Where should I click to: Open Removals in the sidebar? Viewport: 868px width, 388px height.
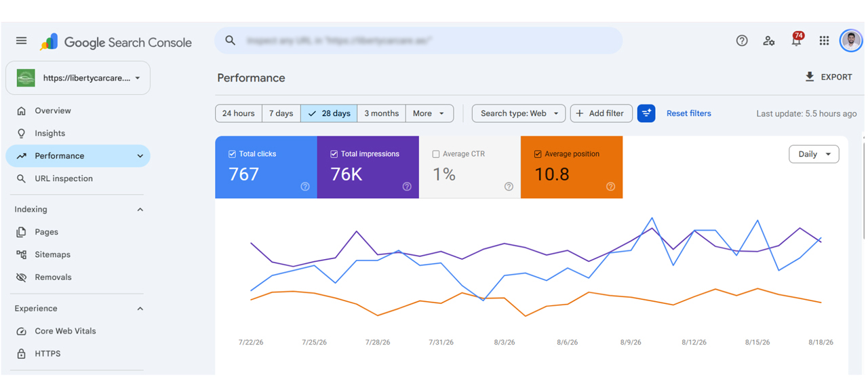pos(78,277)
